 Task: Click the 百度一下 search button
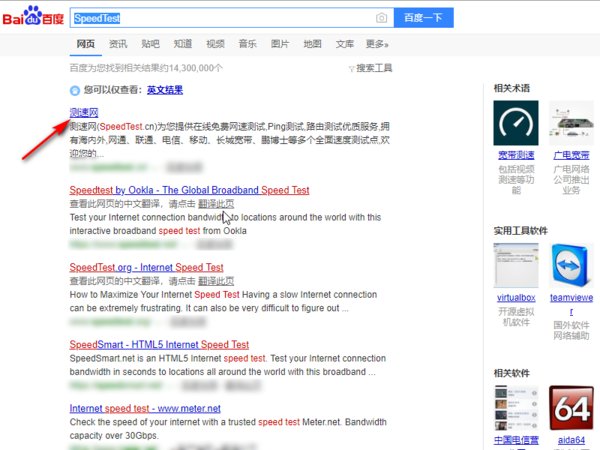pos(424,18)
